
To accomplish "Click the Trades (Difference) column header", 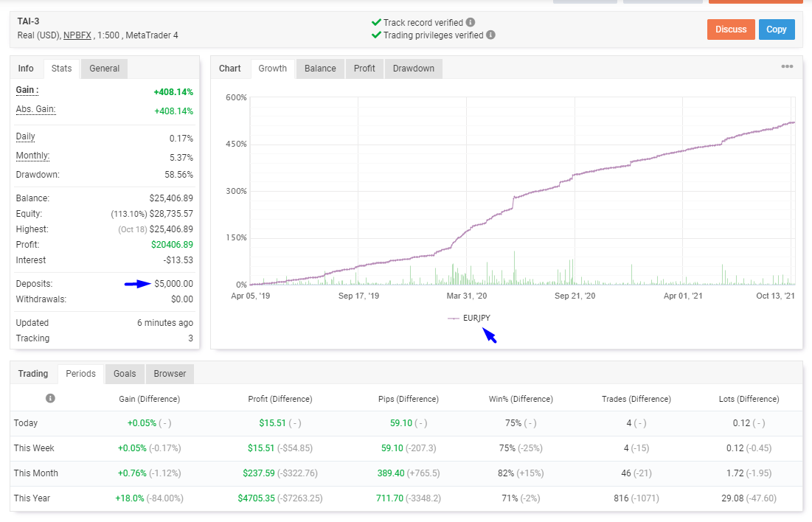I will pyautogui.click(x=636, y=400).
